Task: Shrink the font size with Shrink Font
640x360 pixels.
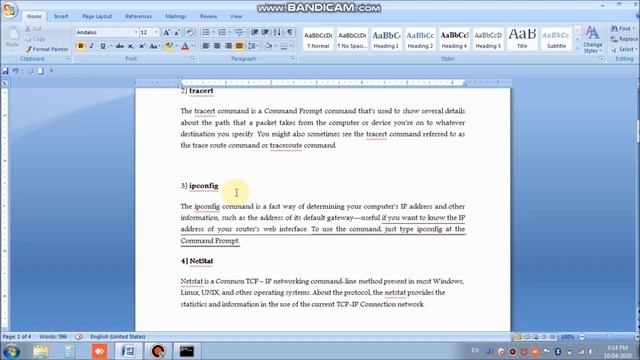Action: pos(177,33)
